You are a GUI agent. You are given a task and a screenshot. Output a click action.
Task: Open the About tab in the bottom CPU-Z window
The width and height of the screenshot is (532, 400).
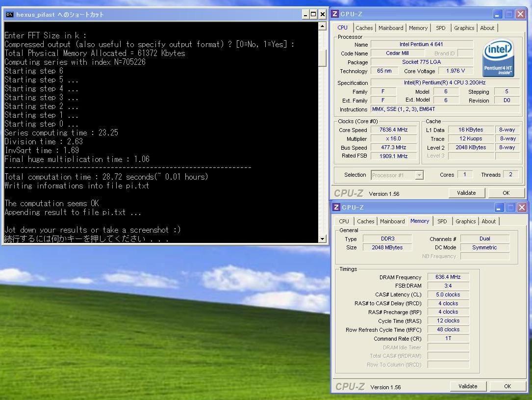pyautogui.click(x=488, y=221)
